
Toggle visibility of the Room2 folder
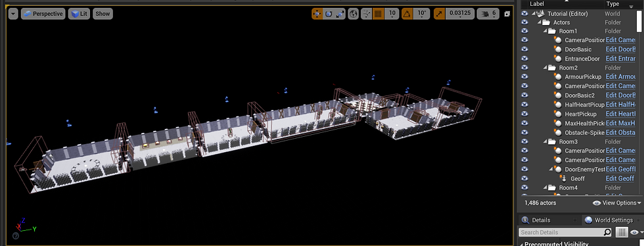pos(524,68)
